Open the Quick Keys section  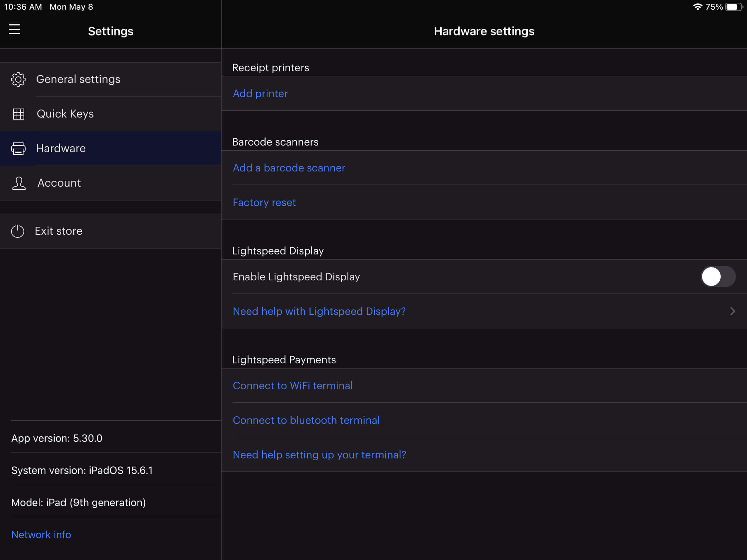tap(65, 114)
